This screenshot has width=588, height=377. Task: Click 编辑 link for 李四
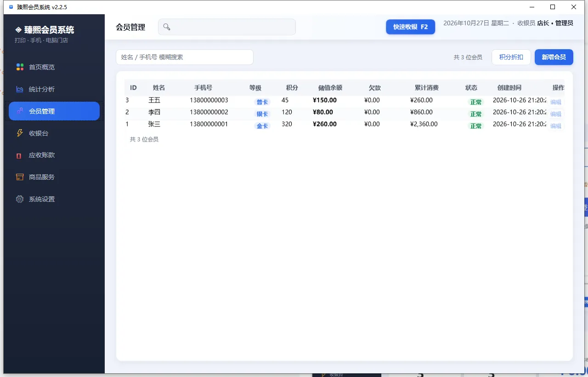(556, 114)
